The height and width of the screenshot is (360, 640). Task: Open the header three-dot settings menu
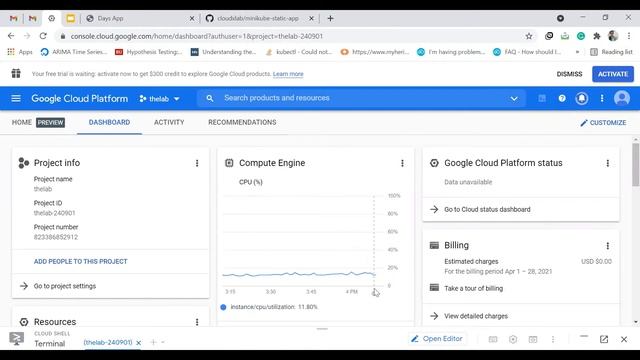[x=602, y=98]
